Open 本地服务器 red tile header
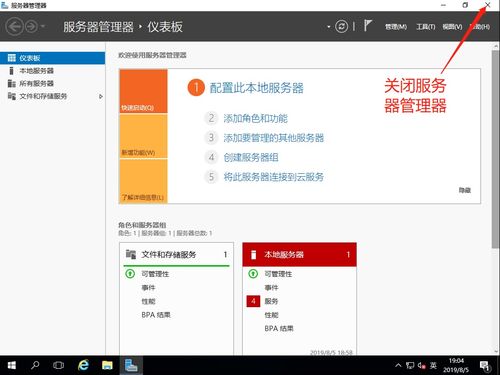500x375 pixels. click(300, 255)
